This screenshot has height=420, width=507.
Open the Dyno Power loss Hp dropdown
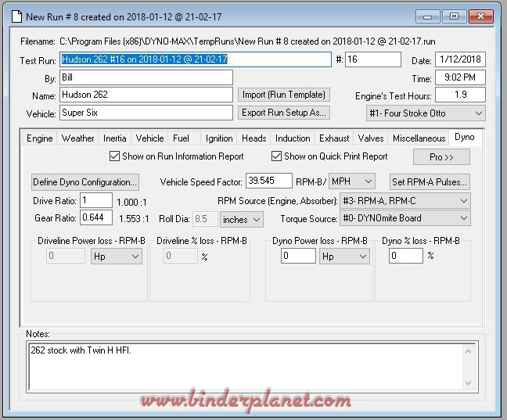point(344,257)
